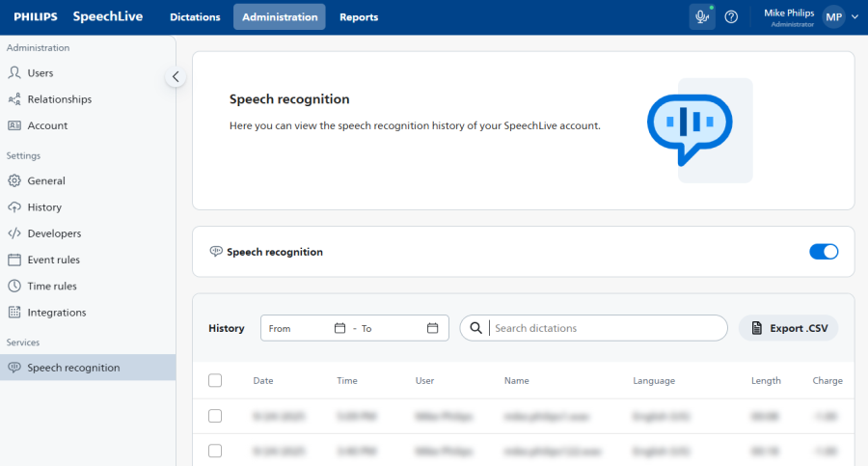
Task: Open the Users page icon
Action: click(x=14, y=72)
